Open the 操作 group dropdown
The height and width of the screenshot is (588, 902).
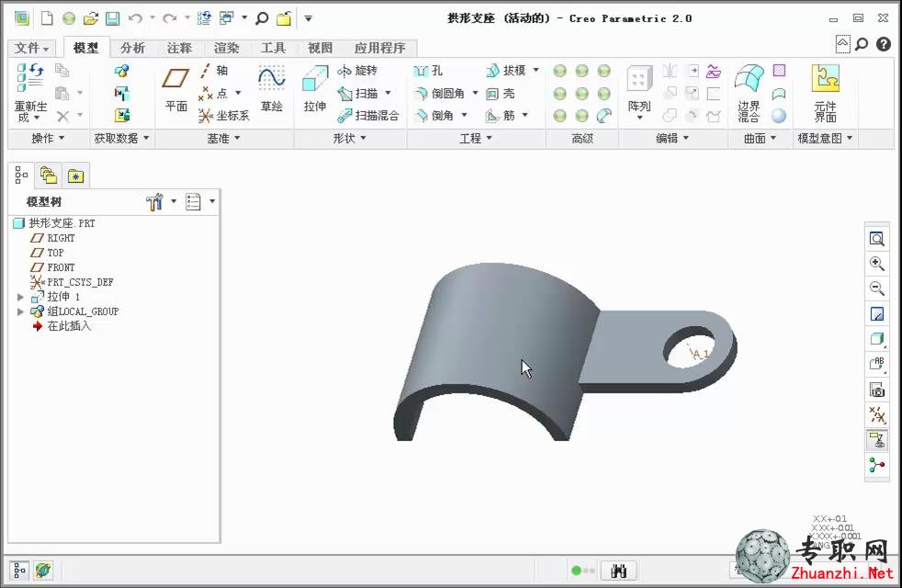48,138
